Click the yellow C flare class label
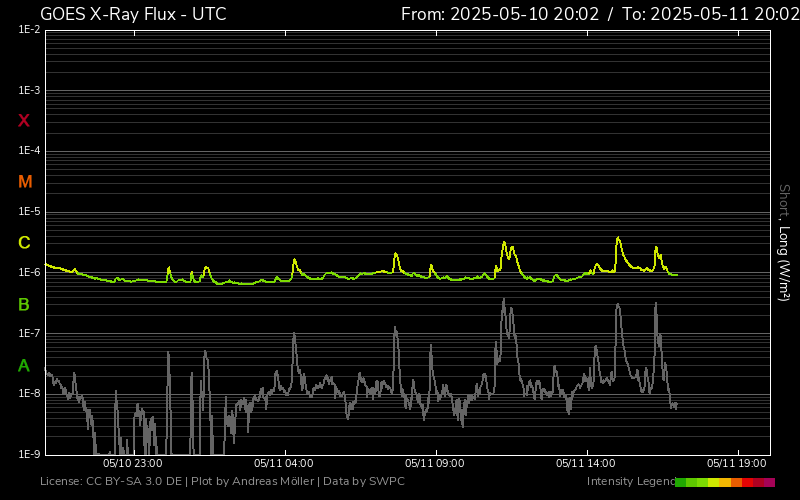800x500 pixels. (x=24, y=243)
